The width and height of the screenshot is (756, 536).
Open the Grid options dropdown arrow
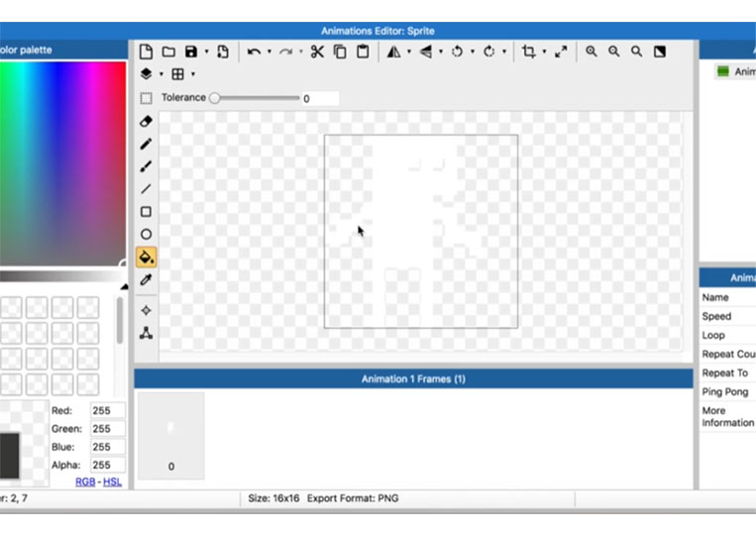point(193,74)
